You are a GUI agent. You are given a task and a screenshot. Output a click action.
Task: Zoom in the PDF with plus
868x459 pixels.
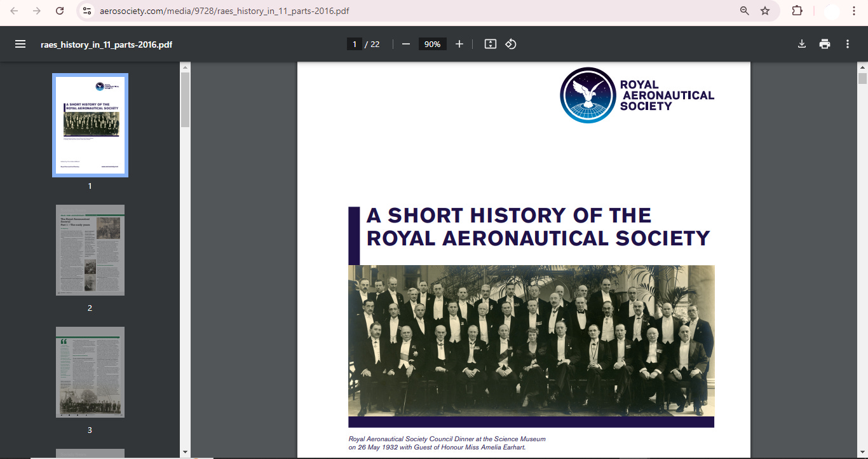(x=459, y=44)
